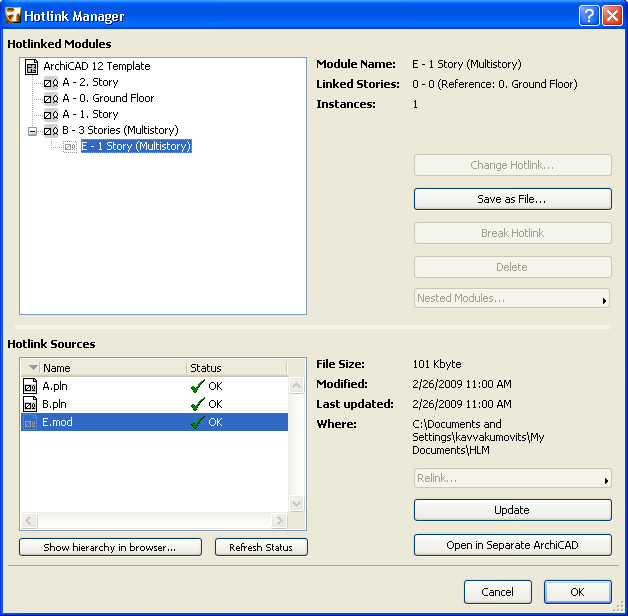Screen dimensions: 628x616
Task: Click the module icon beside A - 1. Story
Action: (x=51, y=115)
